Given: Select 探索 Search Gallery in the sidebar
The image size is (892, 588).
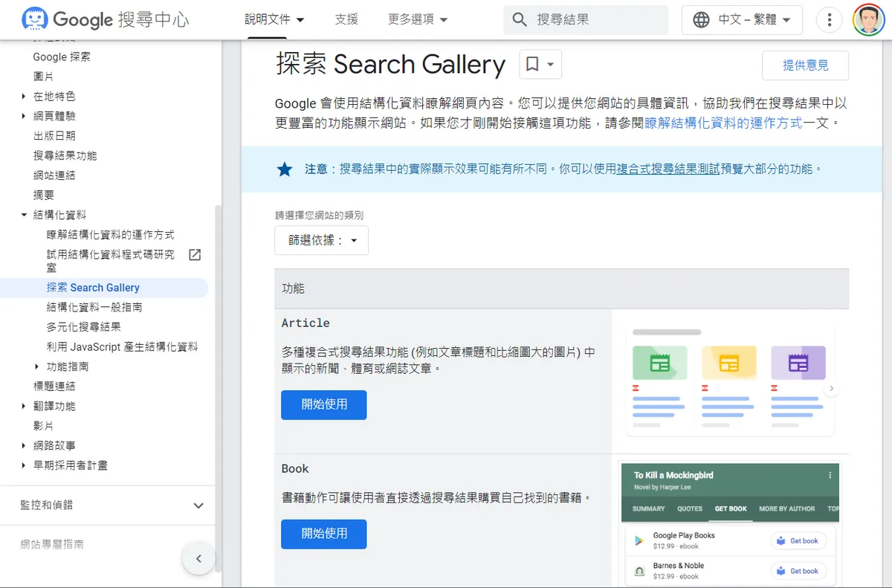Looking at the screenshot, I should click(93, 288).
